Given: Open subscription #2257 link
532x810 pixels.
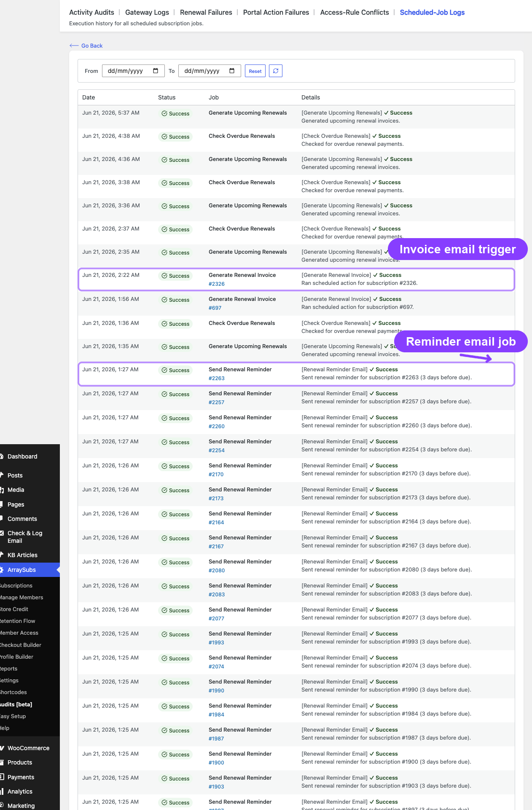Looking at the screenshot, I should point(217,402).
